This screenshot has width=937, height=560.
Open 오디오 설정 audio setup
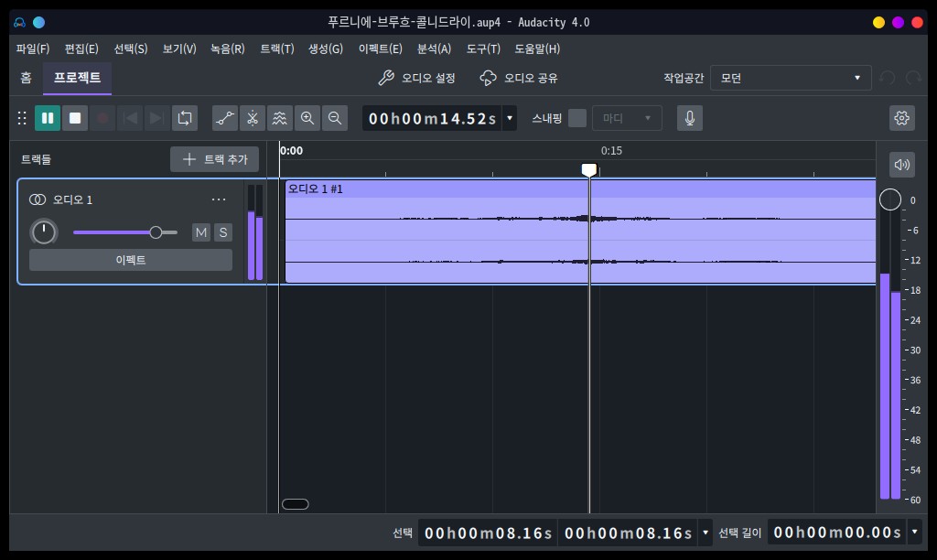(417, 79)
